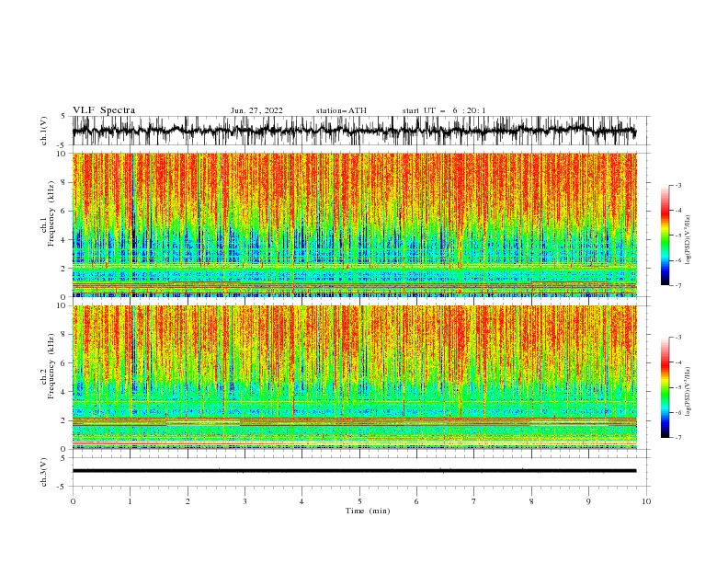This screenshot has width=728, height=563.
Task: Click the ch.1 color scale bar
Action: (665, 236)
